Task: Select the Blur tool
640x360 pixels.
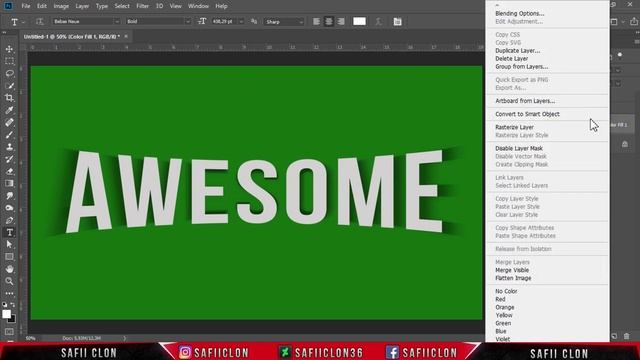Action: tap(9, 196)
